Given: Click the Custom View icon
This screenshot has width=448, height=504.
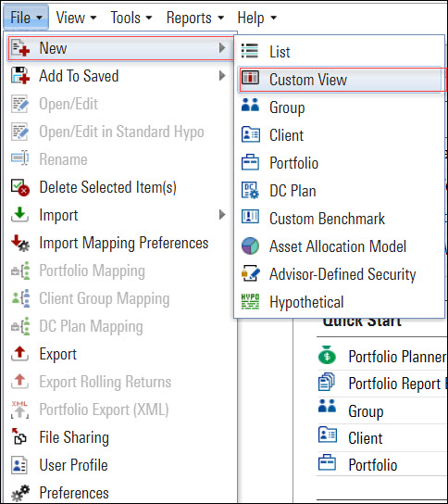Looking at the screenshot, I should tap(250, 78).
